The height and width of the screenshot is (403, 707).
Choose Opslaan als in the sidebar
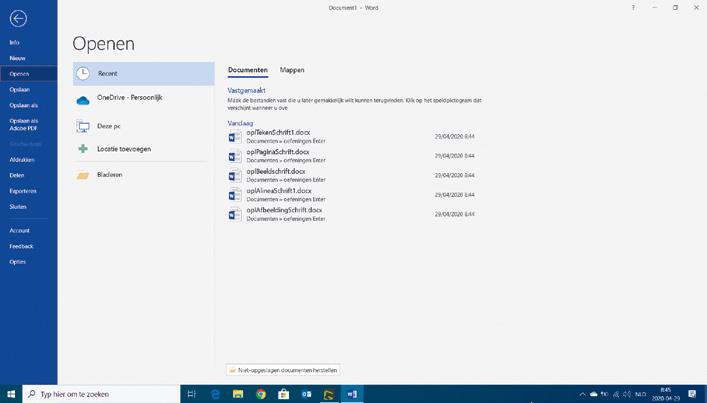[x=23, y=105]
